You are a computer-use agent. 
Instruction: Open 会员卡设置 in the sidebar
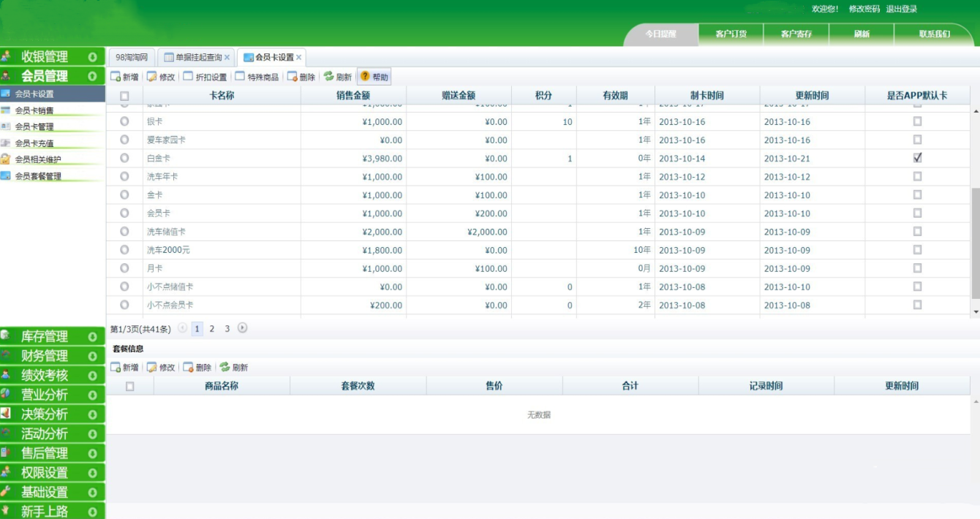(x=53, y=94)
